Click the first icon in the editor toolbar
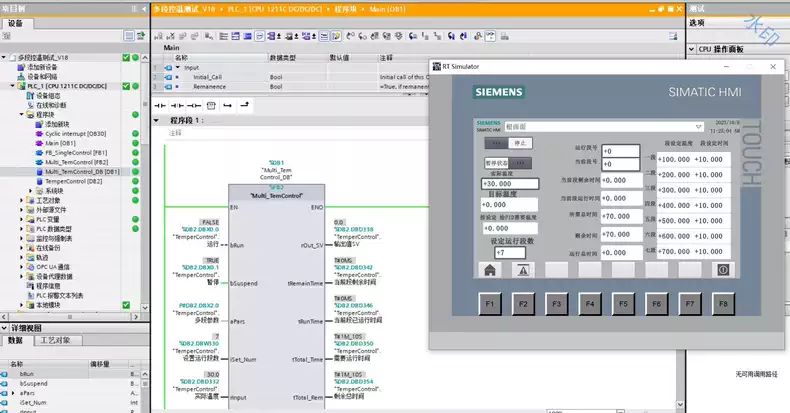This screenshot has width=790, height=413. (158, 36)
